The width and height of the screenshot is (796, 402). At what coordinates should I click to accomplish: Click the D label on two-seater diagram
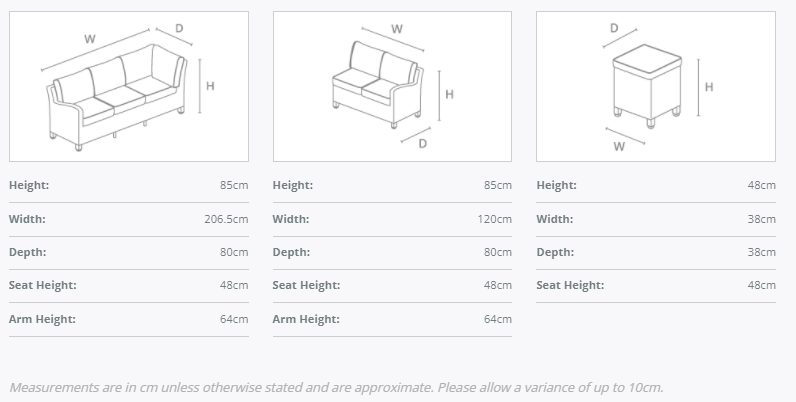coord(422,144)
